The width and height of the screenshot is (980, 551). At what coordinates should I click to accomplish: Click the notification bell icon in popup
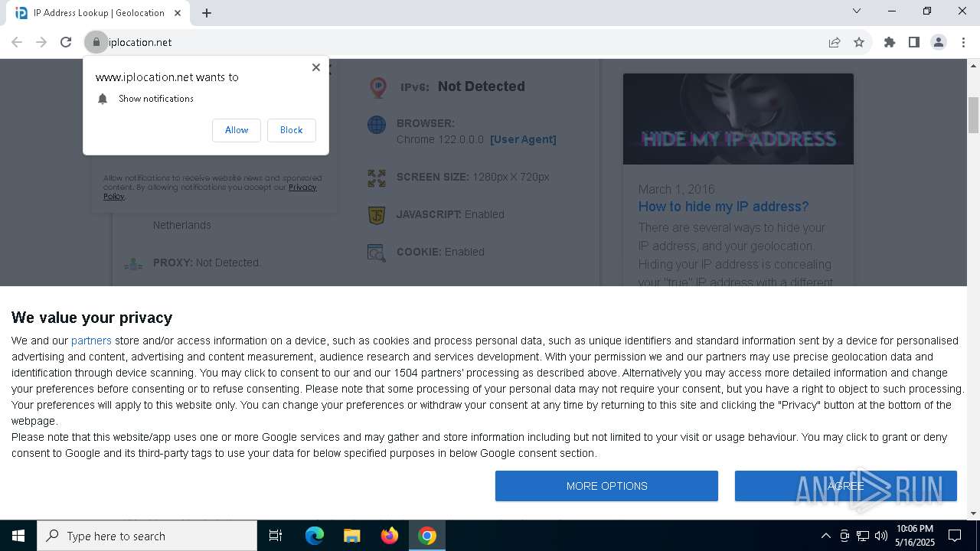tap(103, 99)
